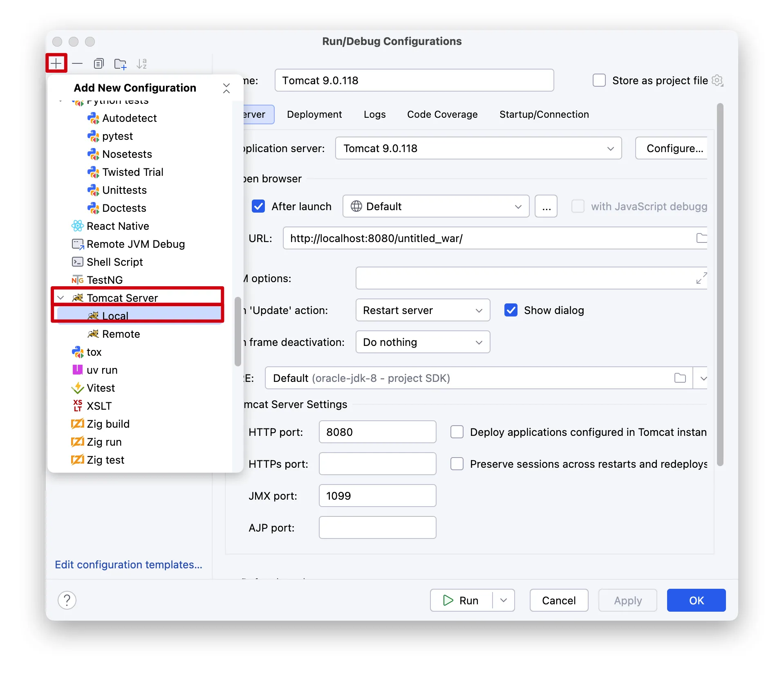Click the Tomcat Server cat icon
Image resolution: width=784 pixels, height=682 pixels.
tap(78, 298)
